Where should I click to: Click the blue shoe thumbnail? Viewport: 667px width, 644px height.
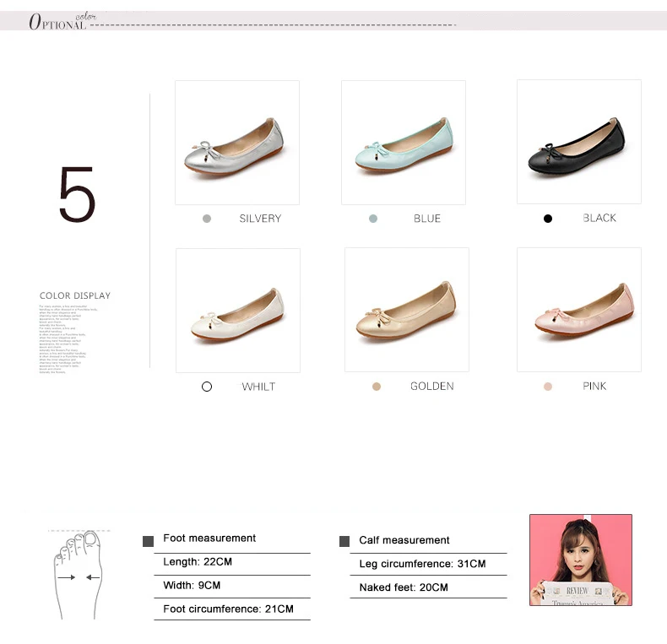coord(404,143)
